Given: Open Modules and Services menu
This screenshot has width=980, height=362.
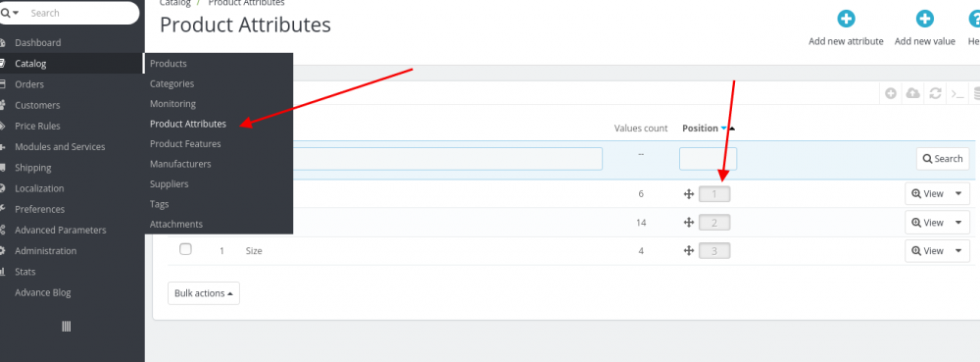Looking at the screenshot, I should (x=60, y=147).
